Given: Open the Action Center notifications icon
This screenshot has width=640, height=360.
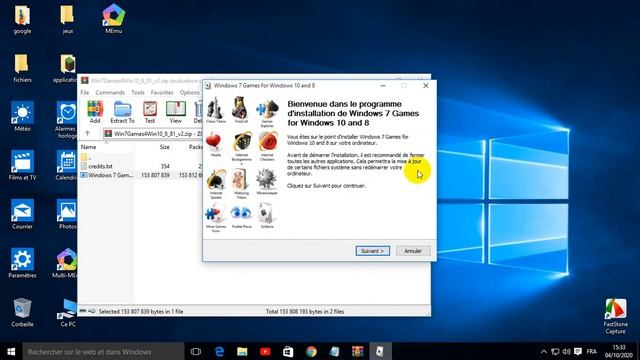Looking at the screenshot, I should (578, 351).
